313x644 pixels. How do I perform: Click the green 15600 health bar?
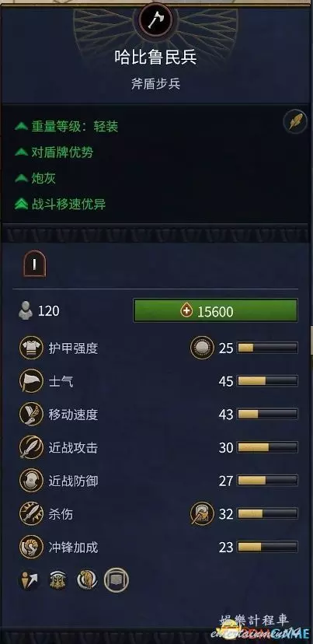pyautogui.click(x=215, y=310)
